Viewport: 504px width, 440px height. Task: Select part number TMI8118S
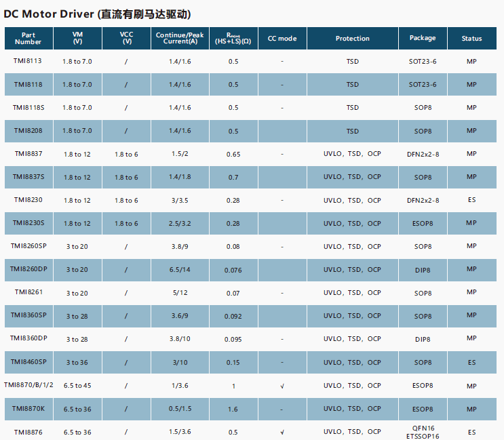click(x=28, y=107)
